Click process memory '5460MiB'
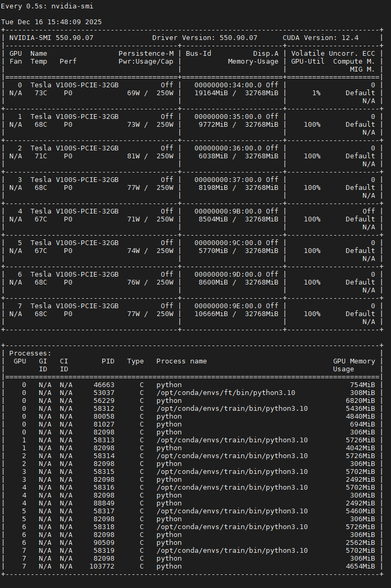Screen dimensions: 391x588 [x=361, y=511]
